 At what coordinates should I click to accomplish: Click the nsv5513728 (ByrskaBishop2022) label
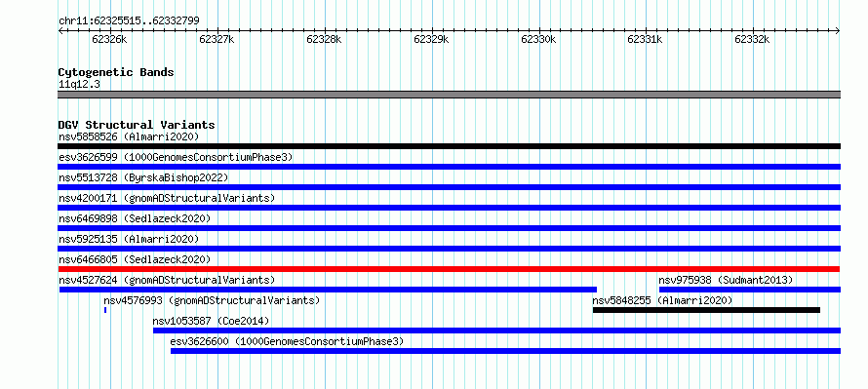143,177
